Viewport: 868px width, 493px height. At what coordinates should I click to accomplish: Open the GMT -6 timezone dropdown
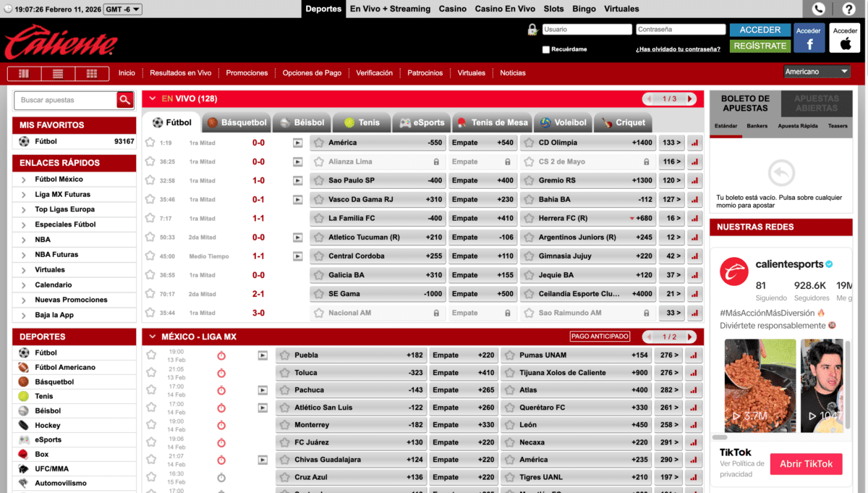click(123, 9)
